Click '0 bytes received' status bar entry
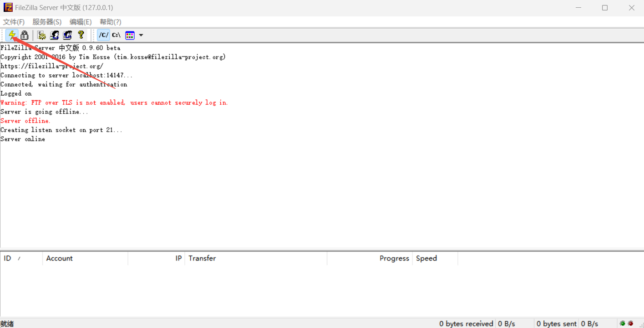 (466, 323)
